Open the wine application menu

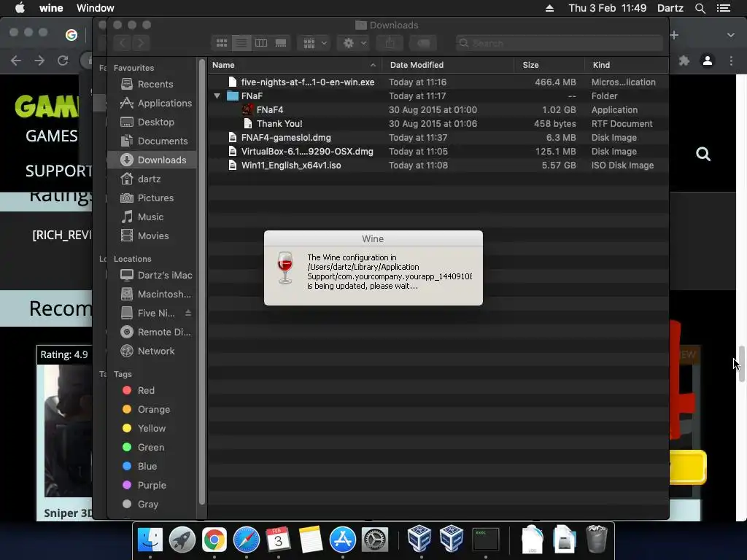click(x=52, y=8)
